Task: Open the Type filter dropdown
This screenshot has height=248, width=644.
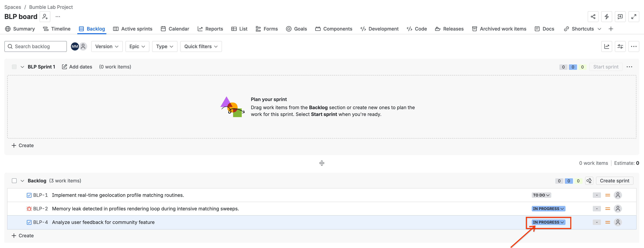Action: click(164, 46)
